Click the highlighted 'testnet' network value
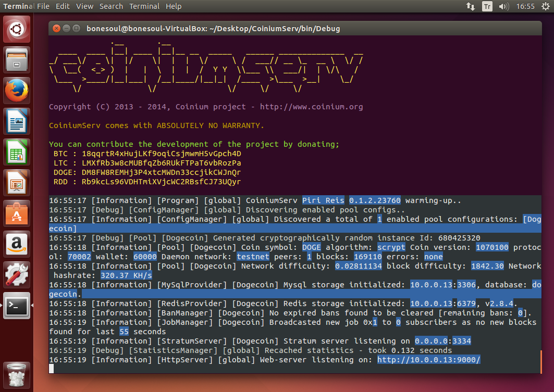 (x=253, y=257)
